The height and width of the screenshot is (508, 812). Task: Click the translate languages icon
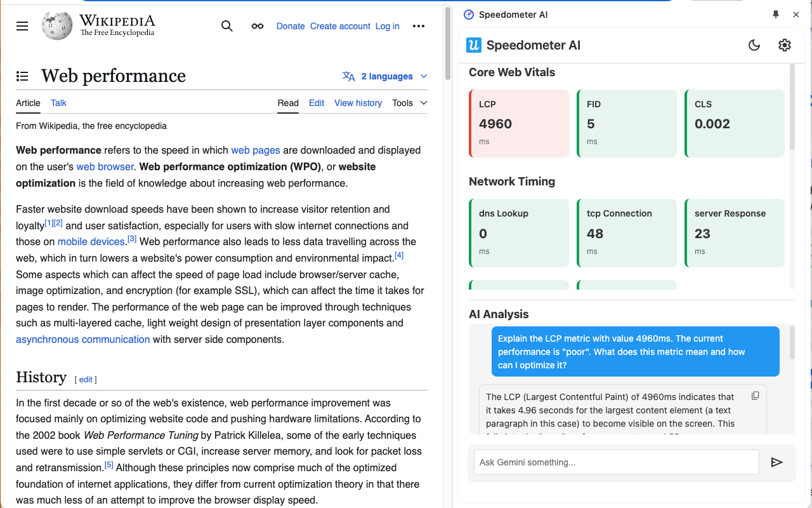(349, 76)
